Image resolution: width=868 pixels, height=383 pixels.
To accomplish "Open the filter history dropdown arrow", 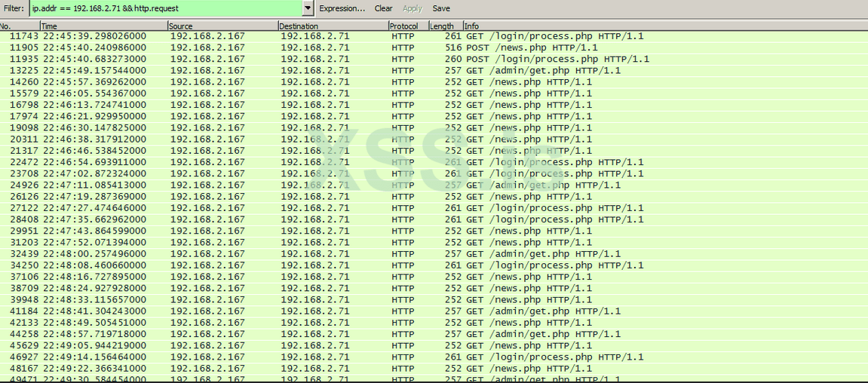I will [308, 8].
